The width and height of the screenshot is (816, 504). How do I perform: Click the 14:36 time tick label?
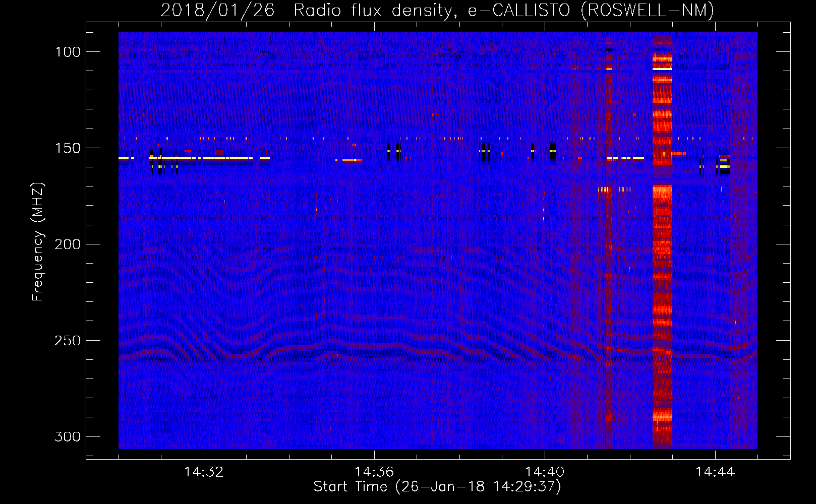[374, 472]
